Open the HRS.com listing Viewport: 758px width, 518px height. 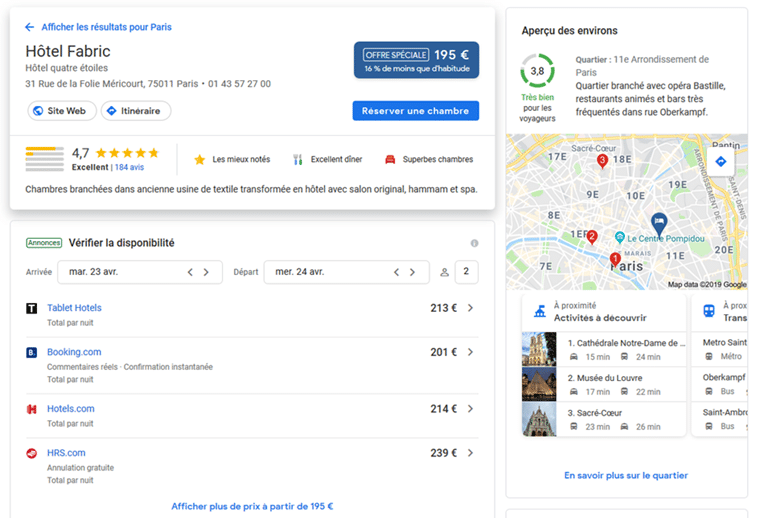[66, 453]
